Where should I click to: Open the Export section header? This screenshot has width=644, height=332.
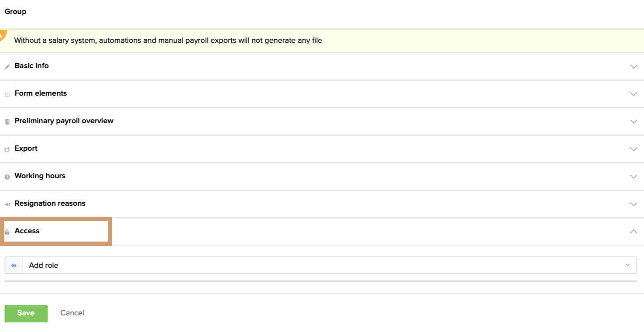(26, 149)
